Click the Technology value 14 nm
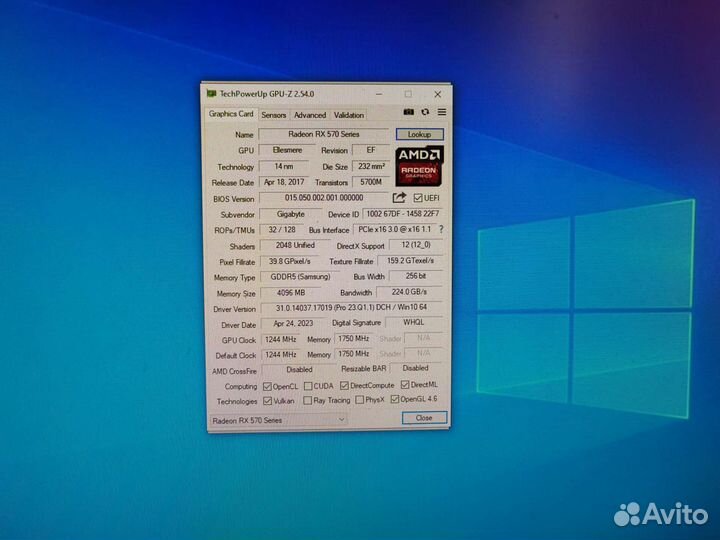 pyautogui.click(x=284, y=166)
